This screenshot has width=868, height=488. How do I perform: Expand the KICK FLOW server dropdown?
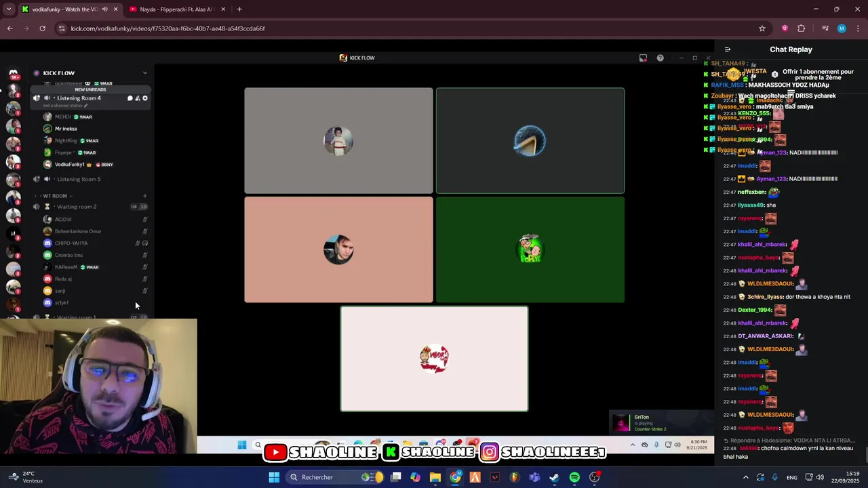point(144,73)
